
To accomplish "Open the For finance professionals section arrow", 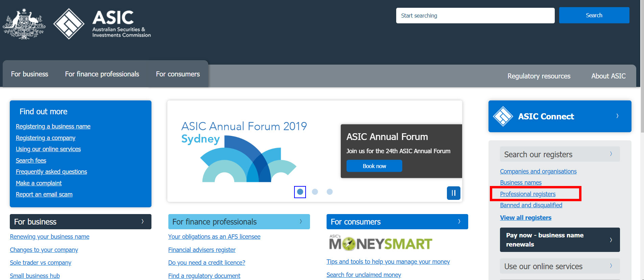I will (301, 221).
